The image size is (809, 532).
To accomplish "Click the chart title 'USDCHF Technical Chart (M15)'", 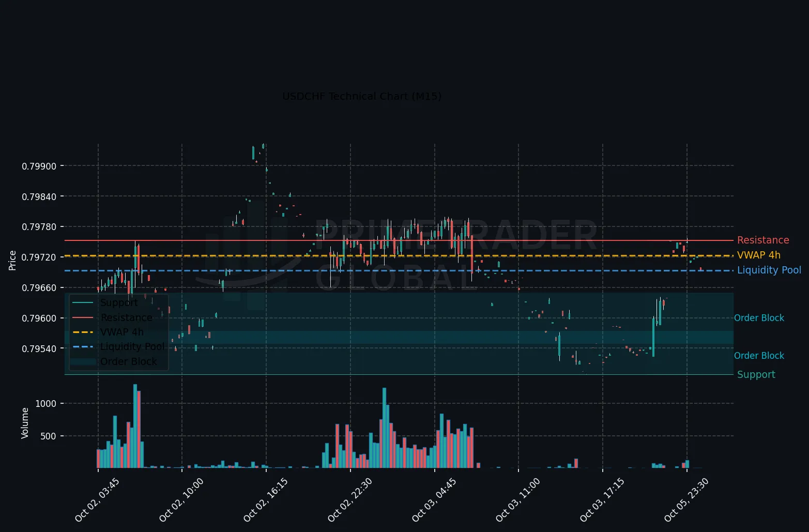I will coord(362,97).
